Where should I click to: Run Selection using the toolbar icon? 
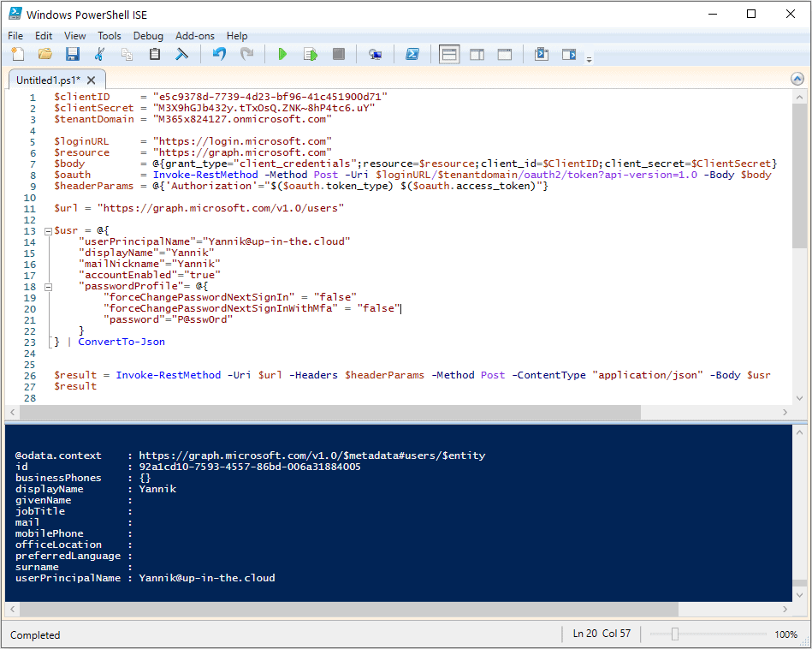point(311,54)
